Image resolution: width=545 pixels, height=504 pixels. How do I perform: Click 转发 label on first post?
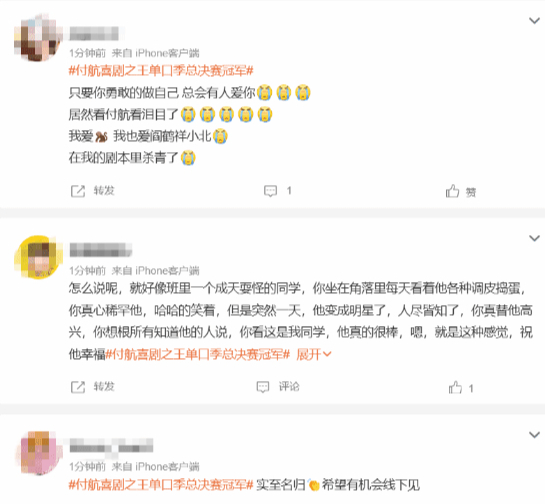[104, 190]
